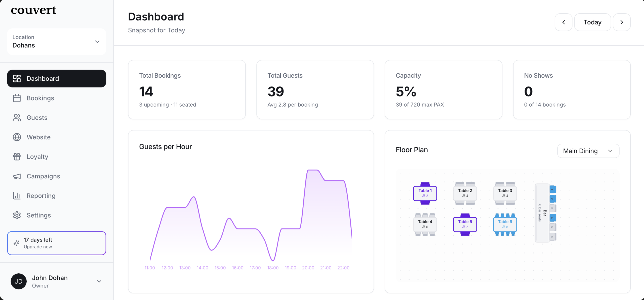Deselect the highlighted Table 1
Image resolution: width=644 pixels, height=300 pixels.
425,193
